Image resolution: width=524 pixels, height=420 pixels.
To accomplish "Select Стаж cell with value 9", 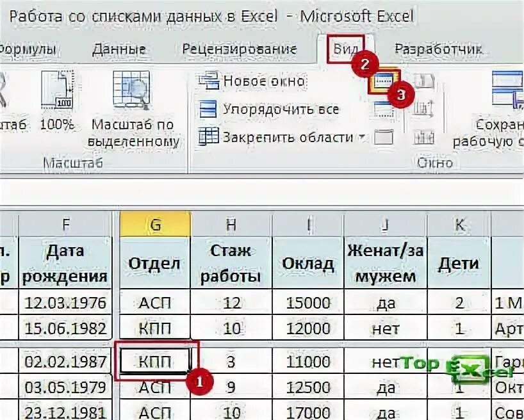I will coord(231,387).
